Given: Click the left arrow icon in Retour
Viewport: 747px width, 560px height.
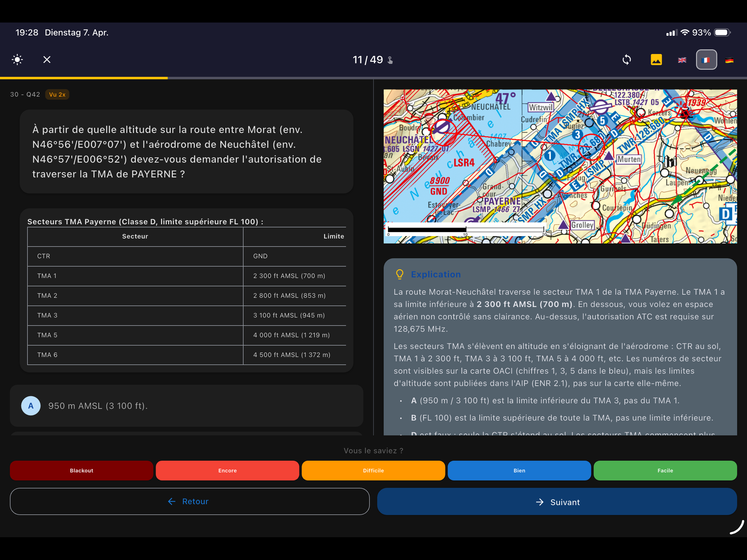Looking at the screenshot, I should [x=172, y=501].
